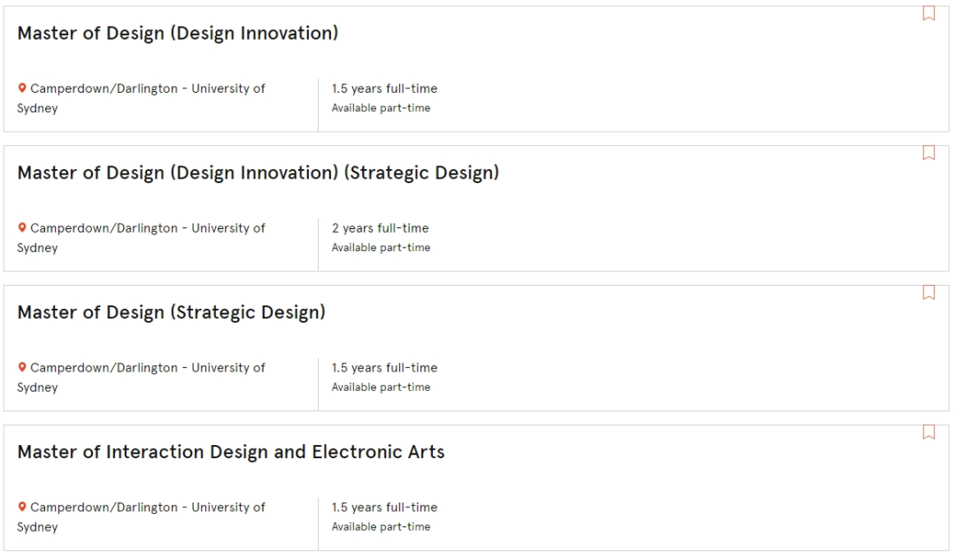This screenshot has height=560, width=956.
Task: Open Master of Interaction Design and Electronic Arts
Action: pyautogui.click(x=231, y=452)
